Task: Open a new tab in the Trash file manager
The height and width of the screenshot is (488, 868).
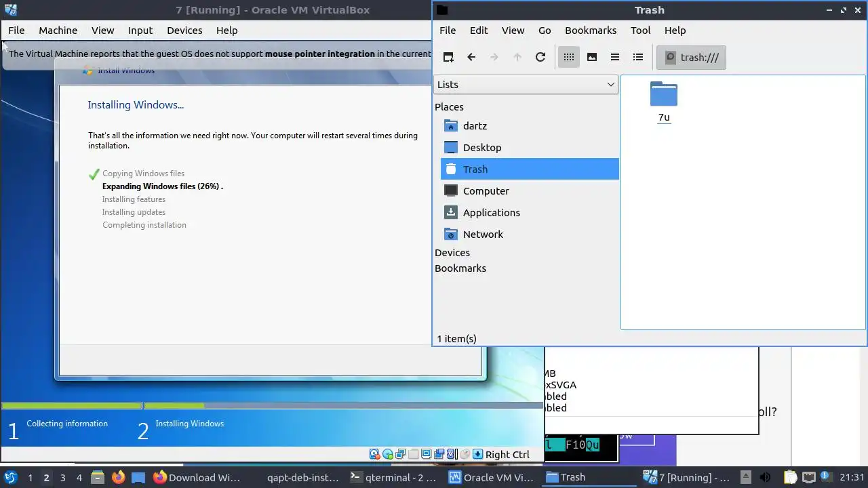Action: (x=448, y=57)
